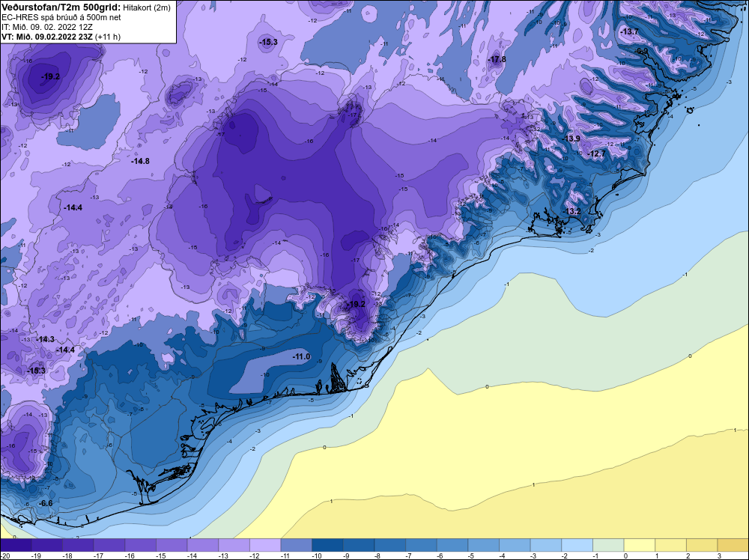Click the bold -6.6 temperature label
The width and height of the screenshot is (749, 560).
46,503
